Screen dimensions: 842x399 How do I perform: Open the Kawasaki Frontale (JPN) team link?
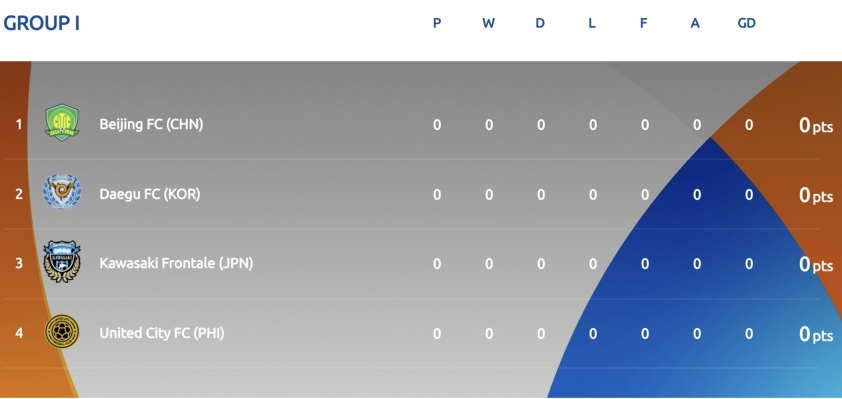(x=176, y=263)
